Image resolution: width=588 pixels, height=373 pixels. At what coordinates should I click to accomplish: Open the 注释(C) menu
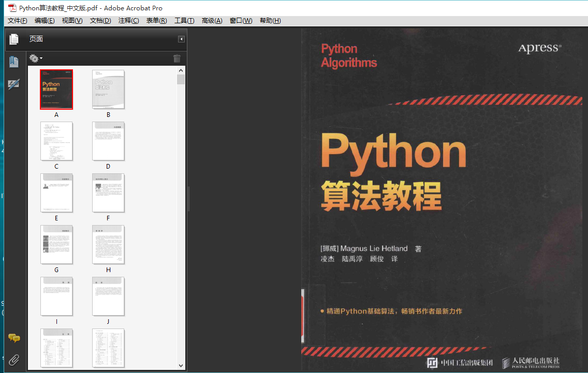click(128, 21)
